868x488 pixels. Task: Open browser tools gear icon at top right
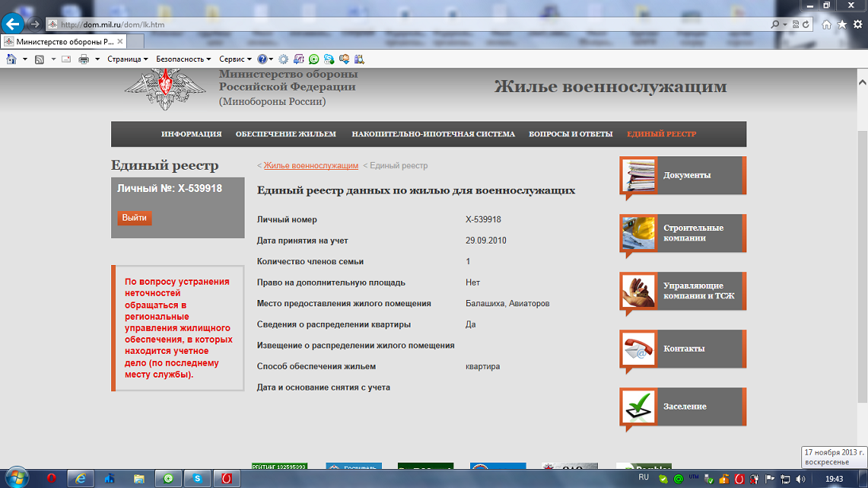857,25
